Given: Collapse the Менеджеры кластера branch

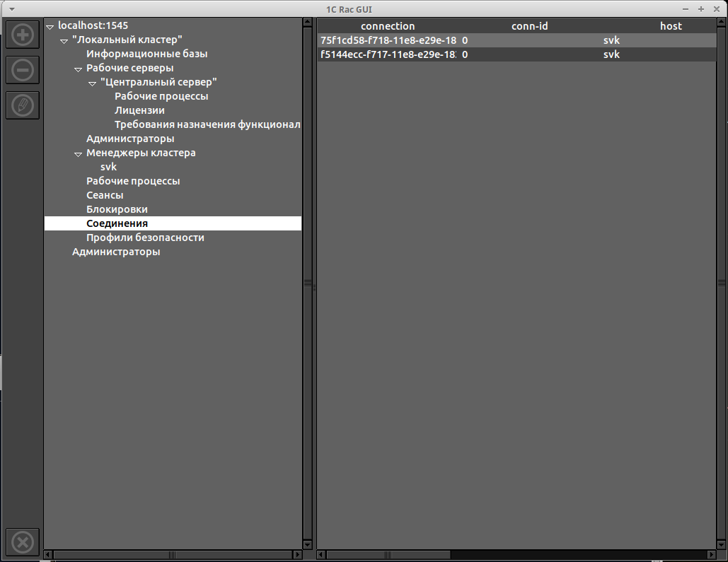Looking at the screenshot, I should 78,153.
